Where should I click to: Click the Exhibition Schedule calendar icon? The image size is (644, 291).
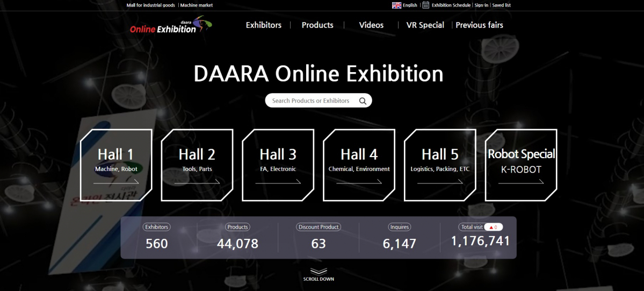(426, 5)
